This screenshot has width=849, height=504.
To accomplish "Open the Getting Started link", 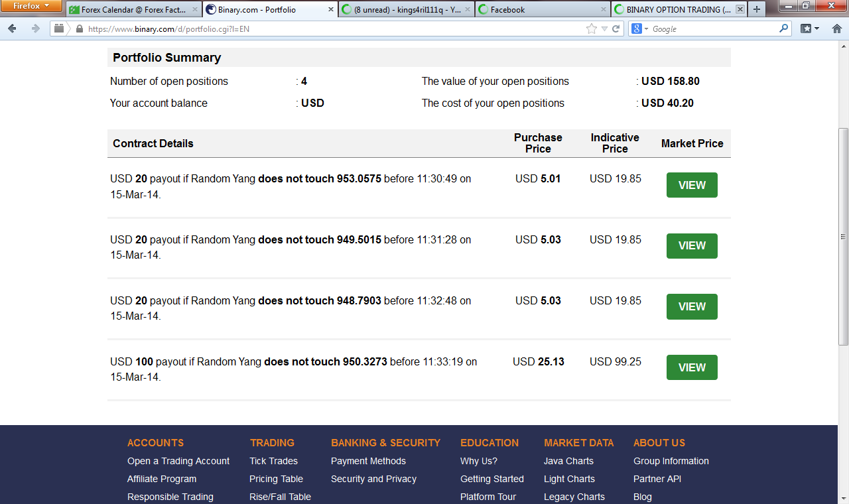I will tap(492, 479).
